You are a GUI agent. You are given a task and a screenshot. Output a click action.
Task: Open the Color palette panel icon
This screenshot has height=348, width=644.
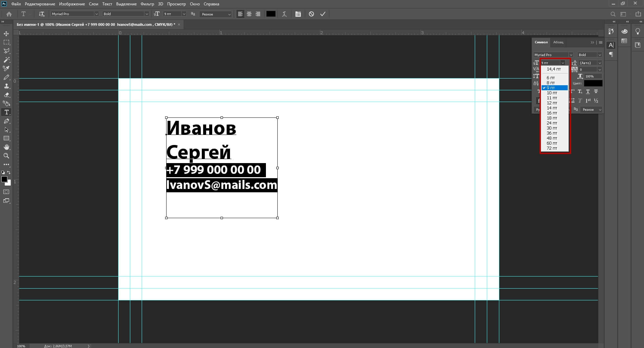pyautogui.click(x=625, y=31)
